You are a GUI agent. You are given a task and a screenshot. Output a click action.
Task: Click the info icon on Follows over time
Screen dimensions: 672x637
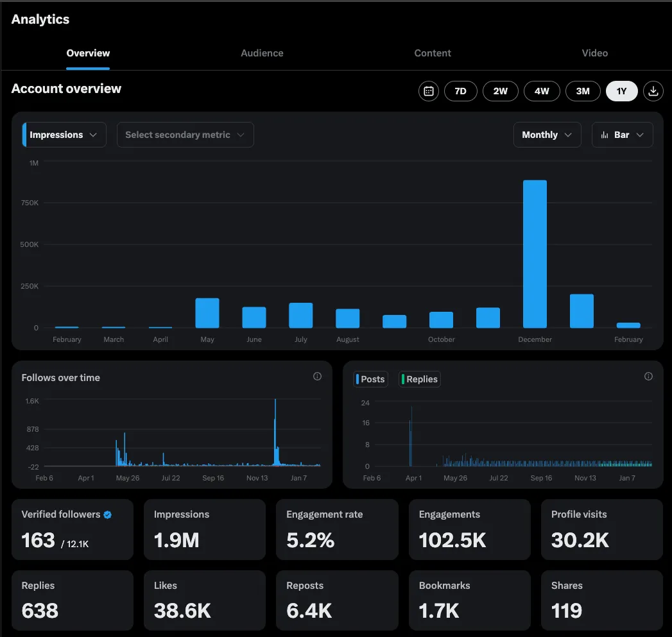(317, 377)
